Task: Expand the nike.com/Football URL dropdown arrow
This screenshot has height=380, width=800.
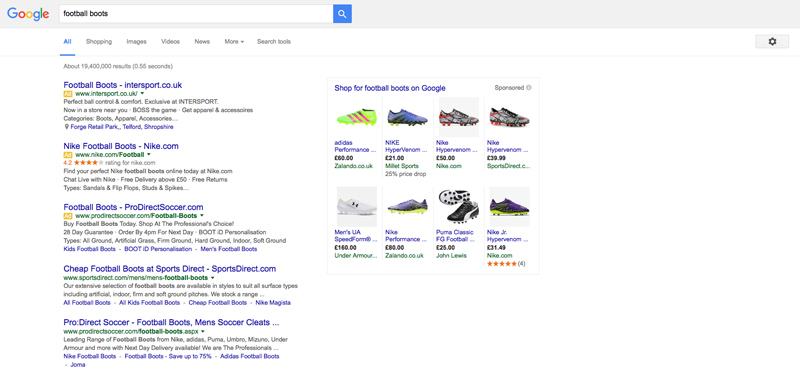Action: [x=149, y=155]
